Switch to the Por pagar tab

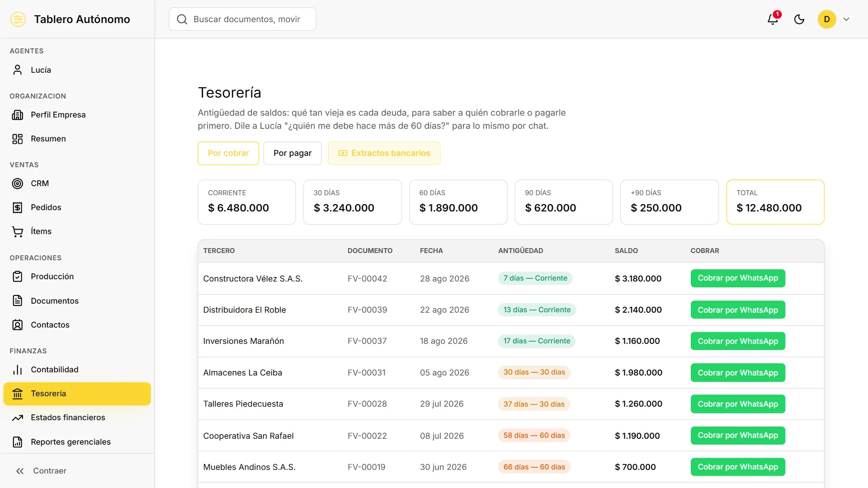tap(292, 153)
